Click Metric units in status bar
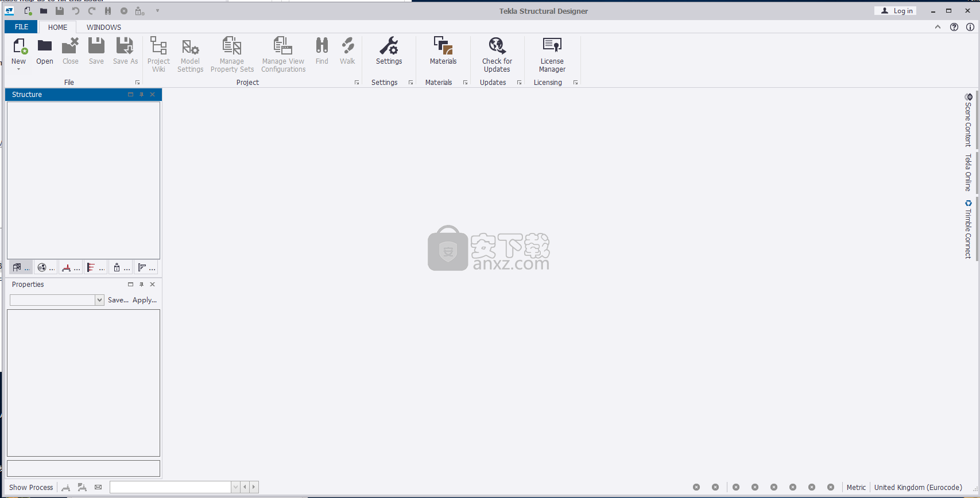 click(856, 488)
